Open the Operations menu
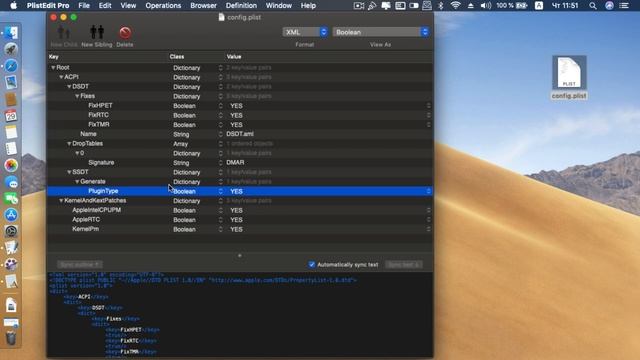Screen dimensions: 640x360 pyautogui.click(x=163, y=6)
